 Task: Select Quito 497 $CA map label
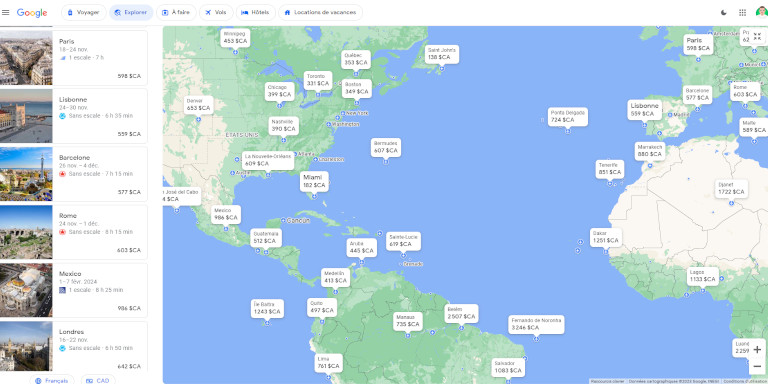(x=322, y=307)
